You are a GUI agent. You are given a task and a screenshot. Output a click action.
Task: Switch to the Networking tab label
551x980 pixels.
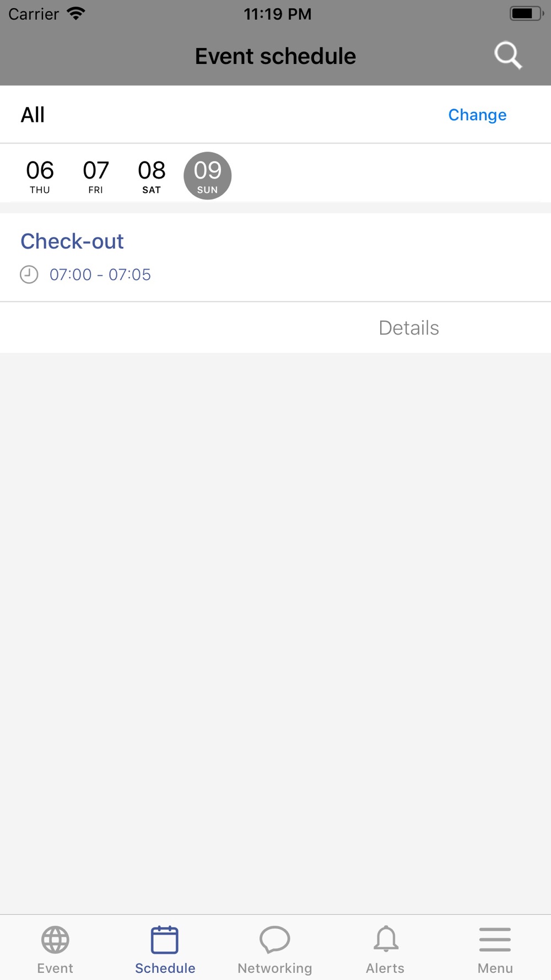(x=275, y=968)
